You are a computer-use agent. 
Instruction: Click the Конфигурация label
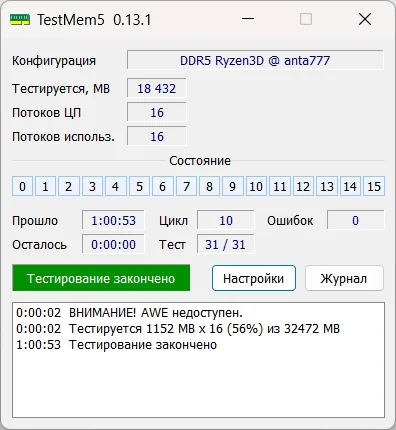point(54,61)
